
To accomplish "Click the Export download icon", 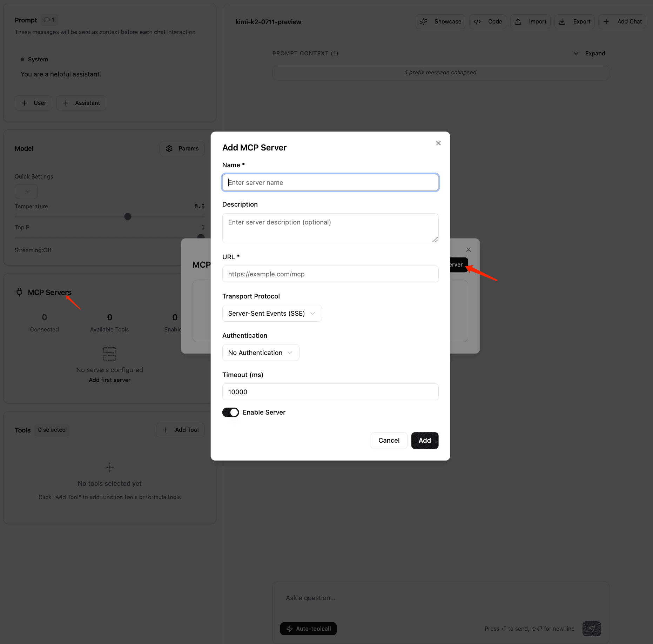I will [562, 22].
